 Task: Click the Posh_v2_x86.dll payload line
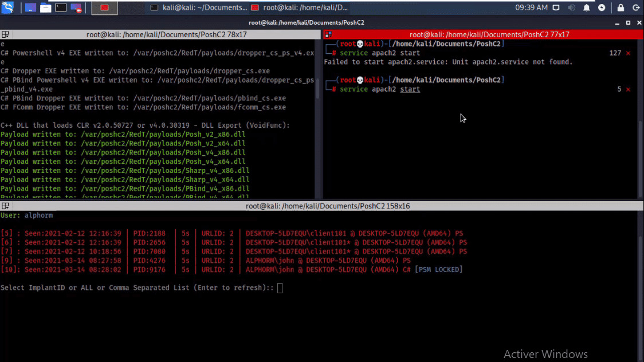[123, 134]
